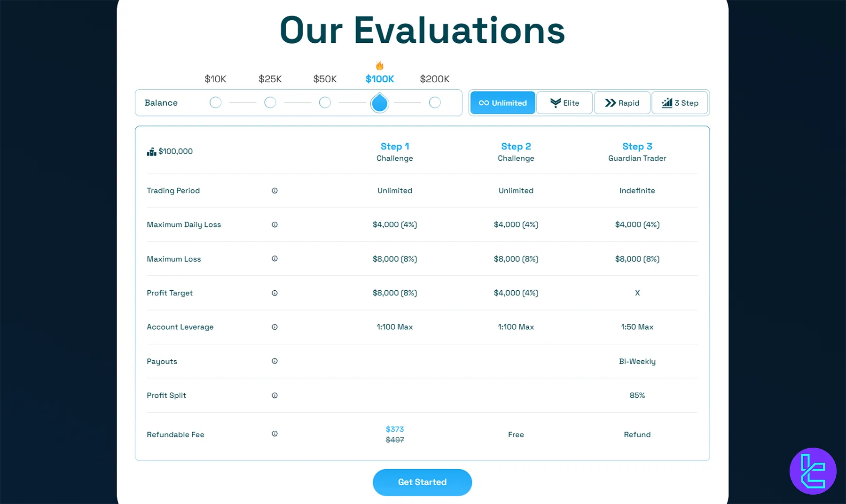Select the $200K balance radio circle
846x504 pixels.
435,102
